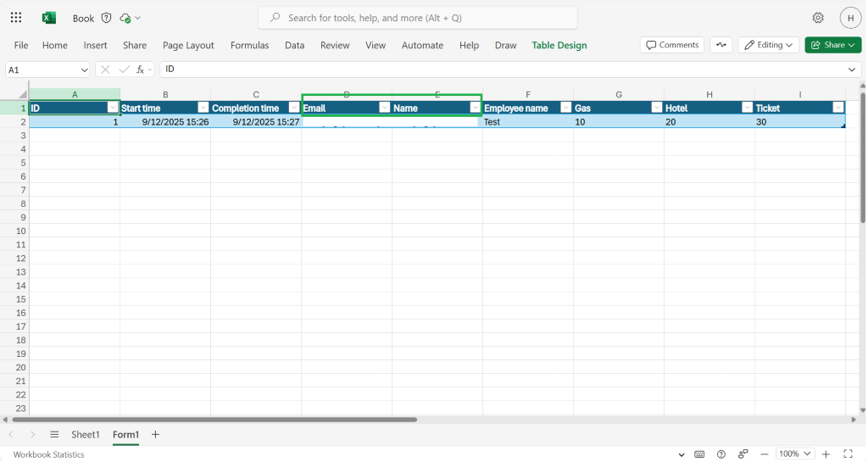
Task: Open the View tab
Action: pyautogui.click(x=376, y=46)
